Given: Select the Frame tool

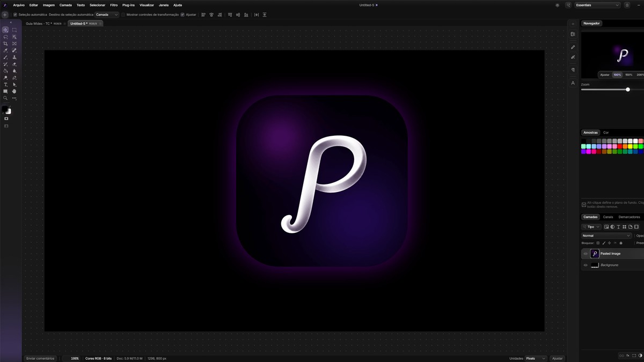Looking at the screenshot, I should [x=14, y=43].
